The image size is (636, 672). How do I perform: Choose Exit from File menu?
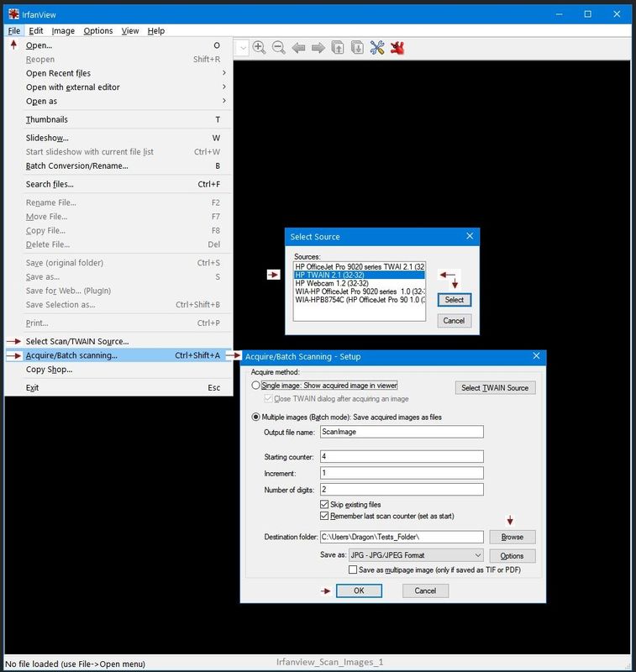(118, 388)
